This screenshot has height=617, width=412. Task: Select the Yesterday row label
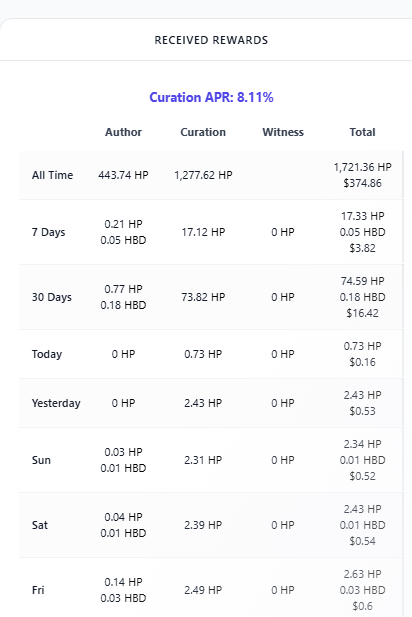56,403
